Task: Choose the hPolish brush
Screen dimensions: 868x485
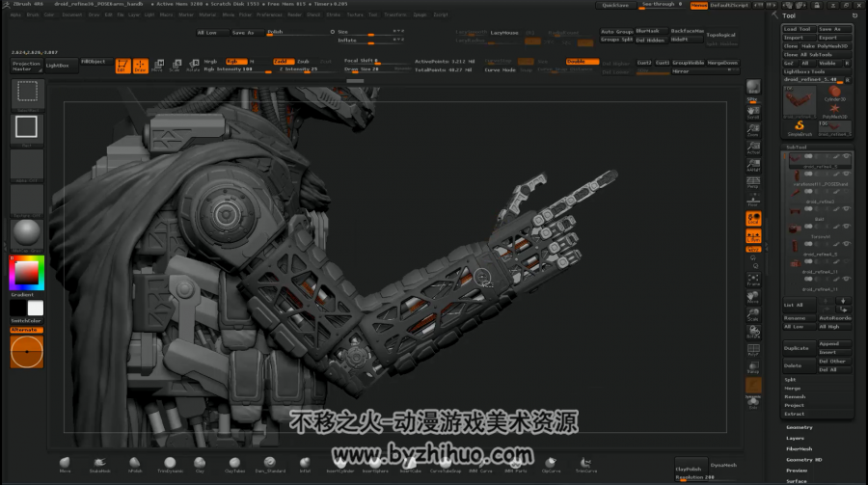Action: click(135, 464)
